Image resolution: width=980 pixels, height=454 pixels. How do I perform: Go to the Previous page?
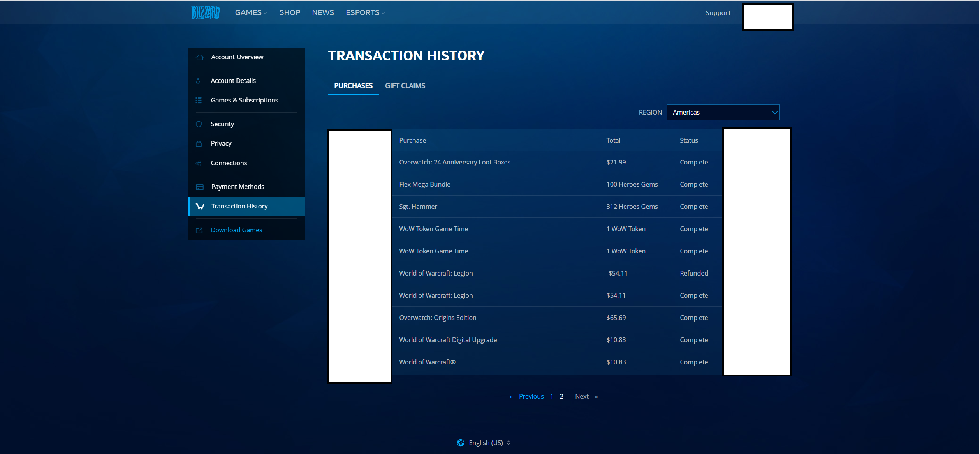coord(531,396)
